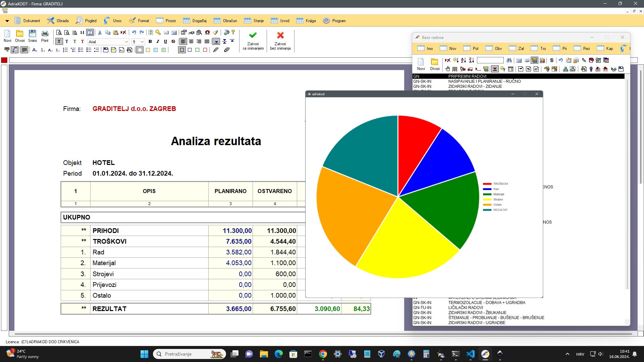This screenshot has height=362, width=644.
Task: Toggle left text alignment icon
Action: (183, 42)
